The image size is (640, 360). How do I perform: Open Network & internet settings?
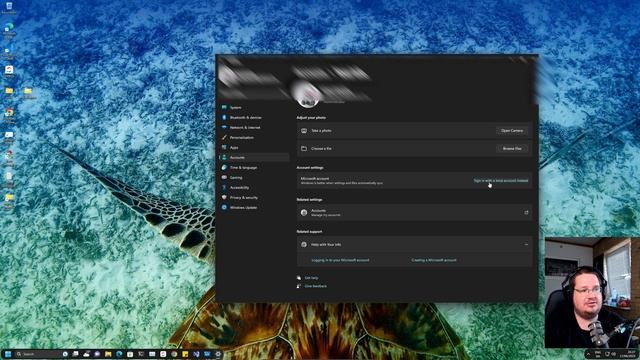pyautogui.click(x=254, y=127)
